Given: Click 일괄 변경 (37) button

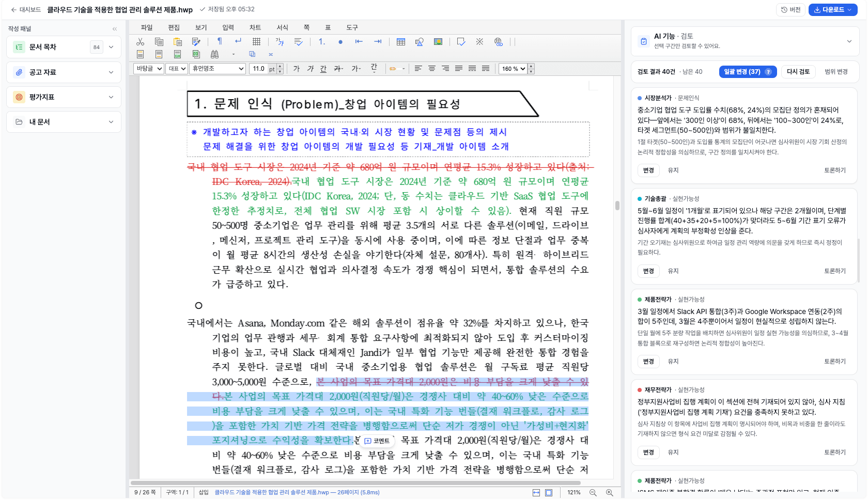Looking at the screenshot, I should point(748,72).
